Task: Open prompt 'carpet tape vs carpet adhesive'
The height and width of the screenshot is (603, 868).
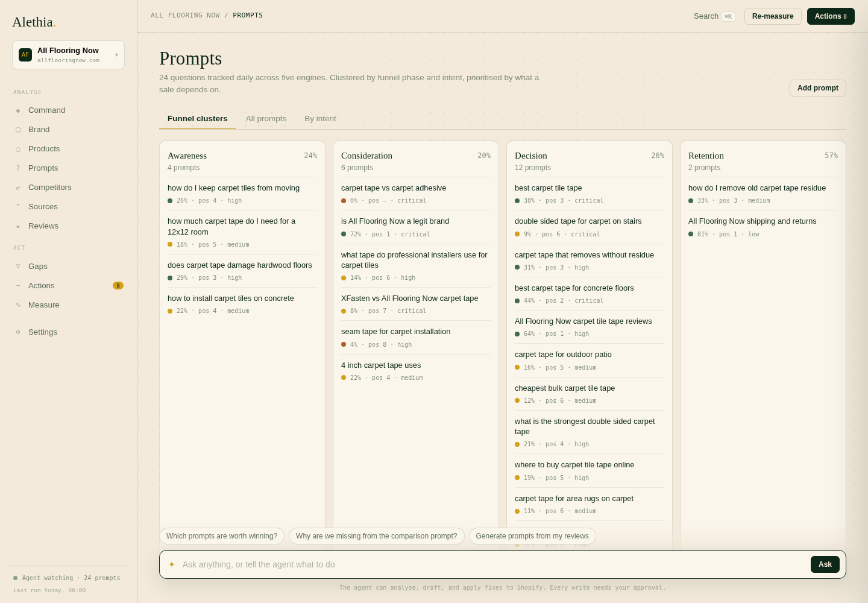Action: [416, 194]
